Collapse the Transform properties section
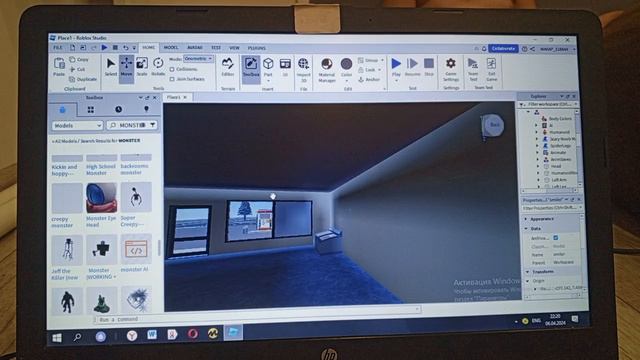 (x=527, y=272)
